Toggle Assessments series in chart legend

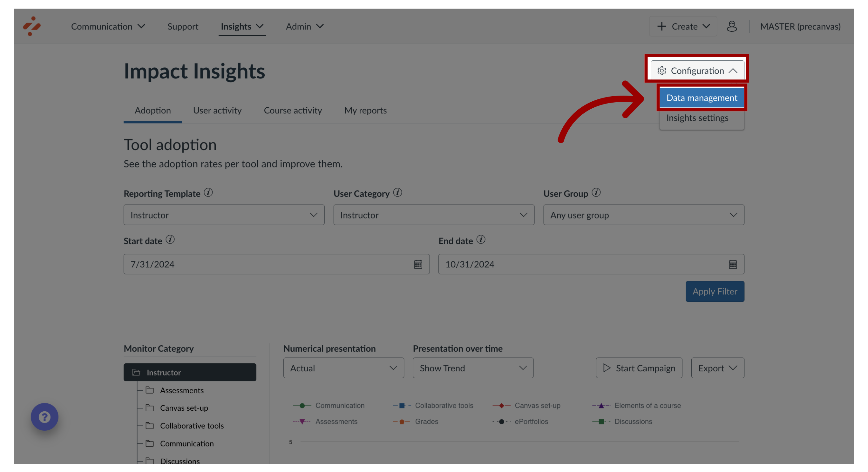pyautogui.click(x=325, y=421)
